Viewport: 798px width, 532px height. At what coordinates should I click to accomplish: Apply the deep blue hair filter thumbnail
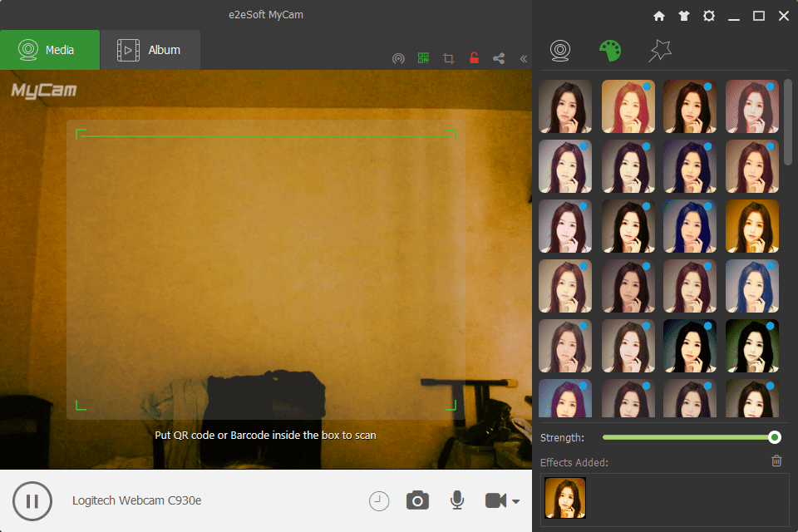click(690, 227)
